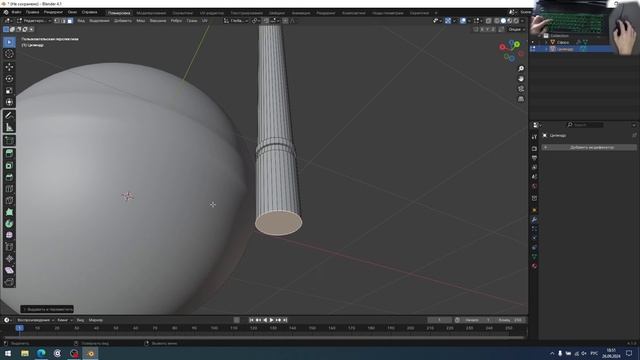Click Добавить модификатор button
Viewport: 640px width, 360px height.
pos(589,147)
